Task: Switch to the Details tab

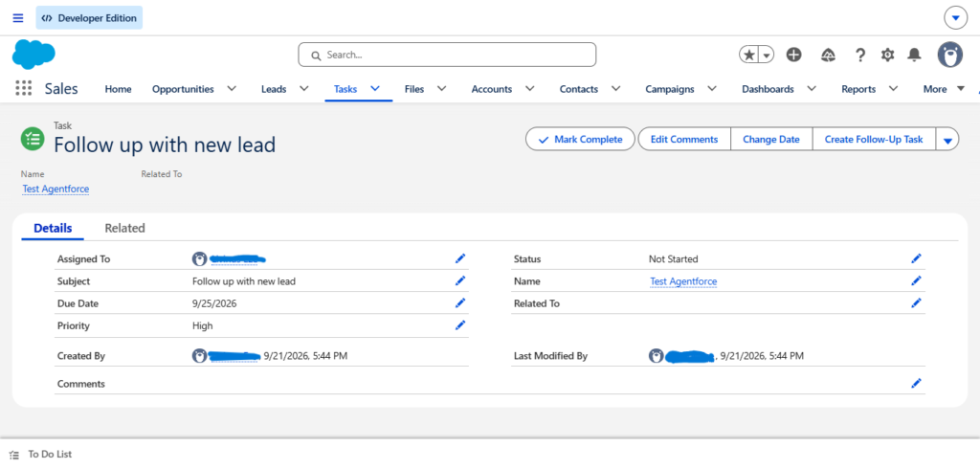Action: click(53, 228)
